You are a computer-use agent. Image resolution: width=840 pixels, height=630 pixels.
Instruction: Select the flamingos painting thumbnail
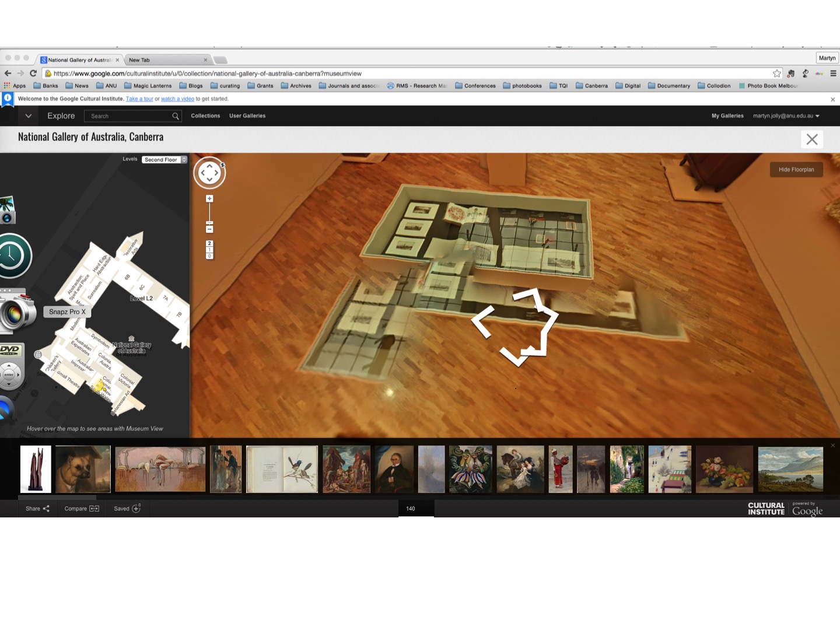click(160, 469)
